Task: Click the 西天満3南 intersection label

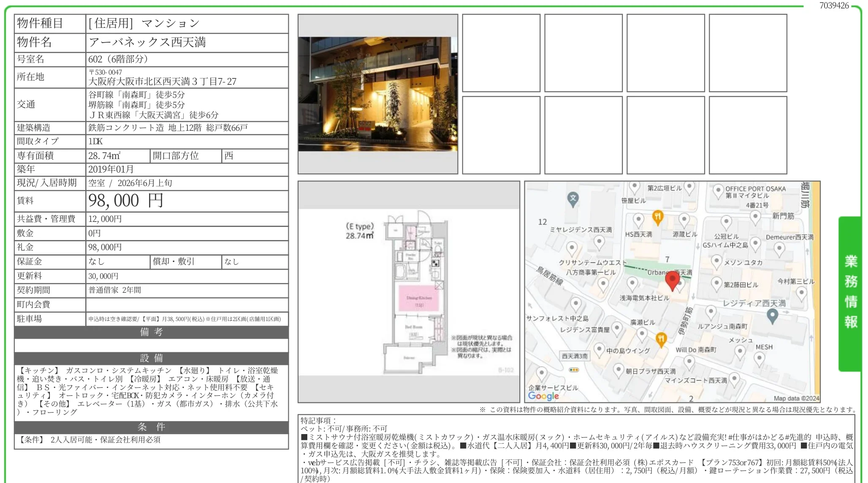Action: (575, 356)
